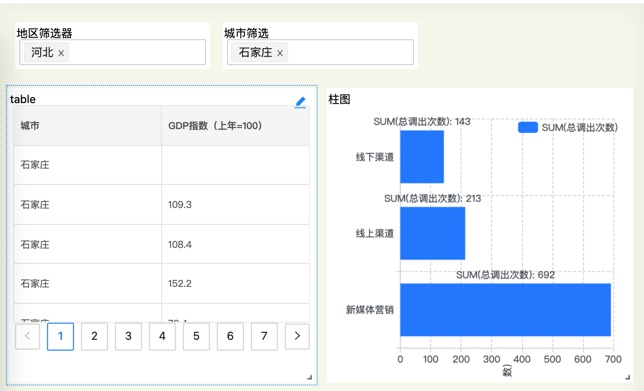
Task: Click the 柱图 widget resize handle corner
Action: (628, 377)
